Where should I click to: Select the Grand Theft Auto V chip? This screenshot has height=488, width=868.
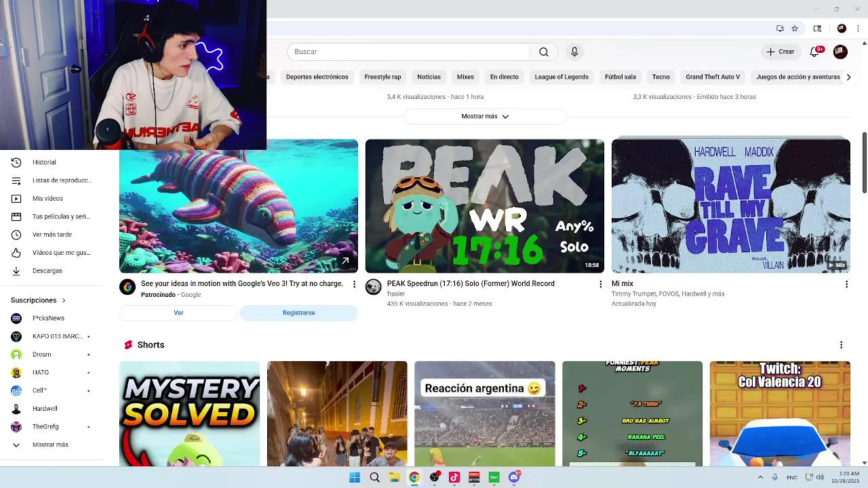[713, 77]
